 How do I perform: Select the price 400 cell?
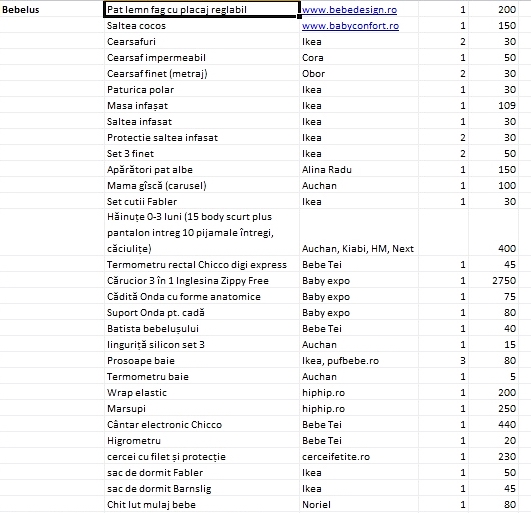[493, 233]
